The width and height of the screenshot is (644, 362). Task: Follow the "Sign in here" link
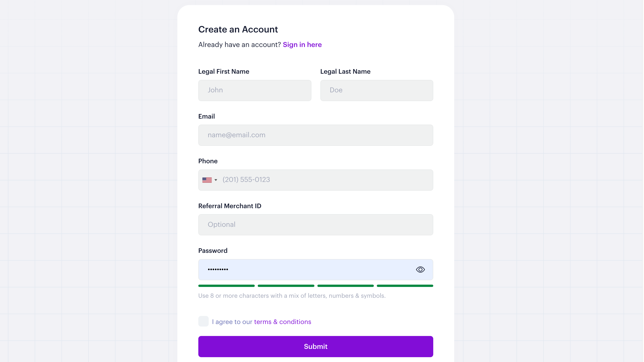(302, 44)
